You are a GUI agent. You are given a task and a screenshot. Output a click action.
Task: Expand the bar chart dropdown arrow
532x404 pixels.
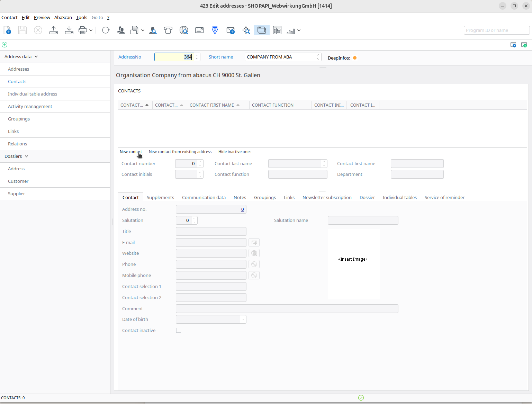pyautogui.click(x=299, y=30)
